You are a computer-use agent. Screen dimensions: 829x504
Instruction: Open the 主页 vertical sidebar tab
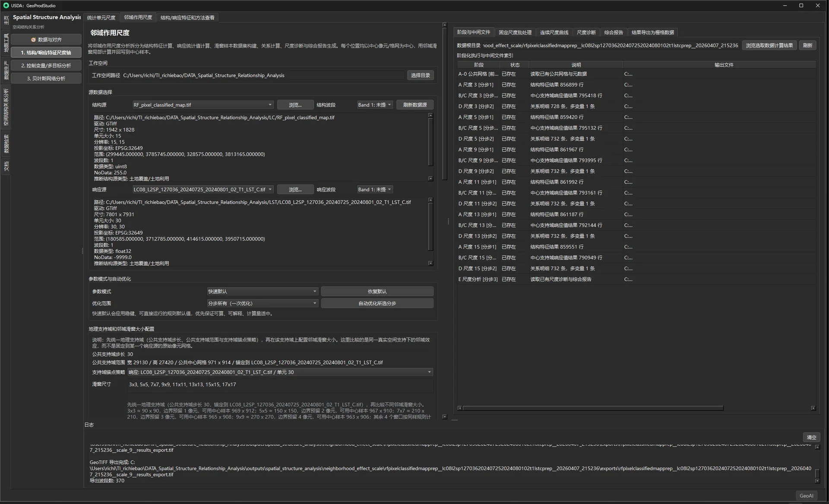pos(6,20)
